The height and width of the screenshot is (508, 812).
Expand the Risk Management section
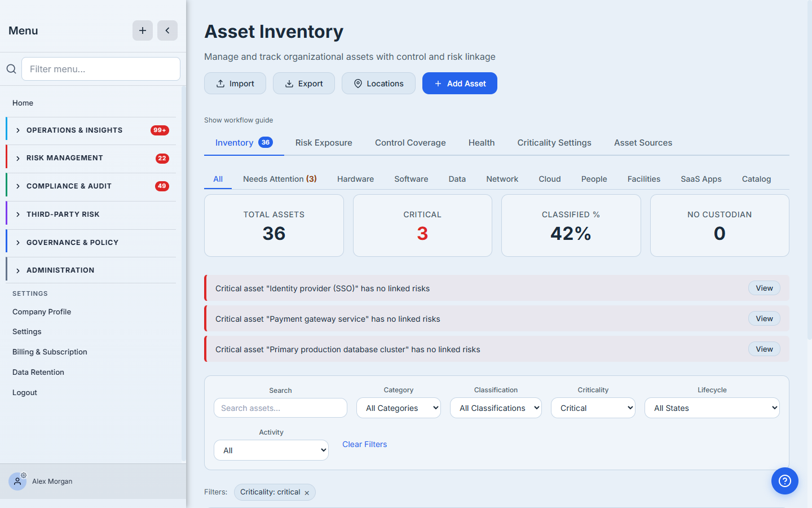91,158
